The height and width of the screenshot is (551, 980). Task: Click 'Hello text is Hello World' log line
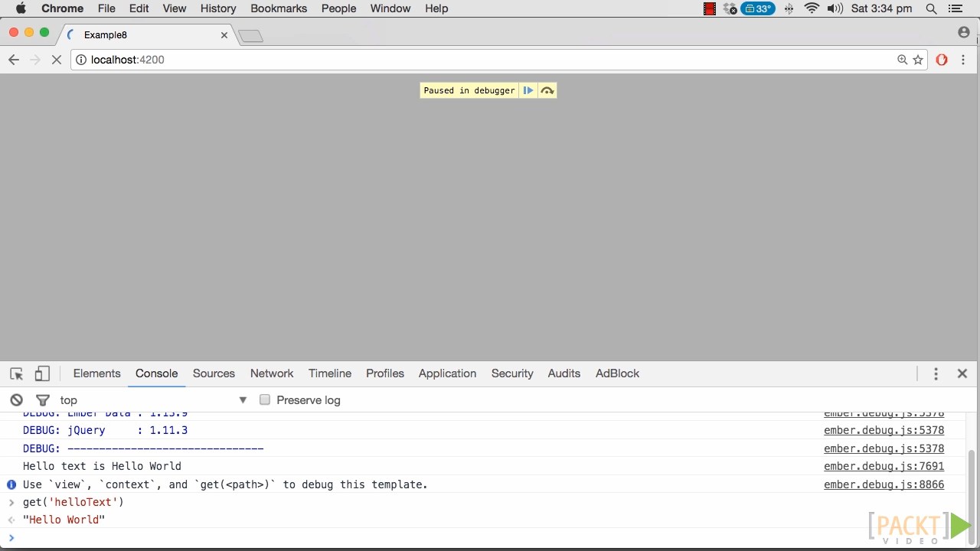102,466
